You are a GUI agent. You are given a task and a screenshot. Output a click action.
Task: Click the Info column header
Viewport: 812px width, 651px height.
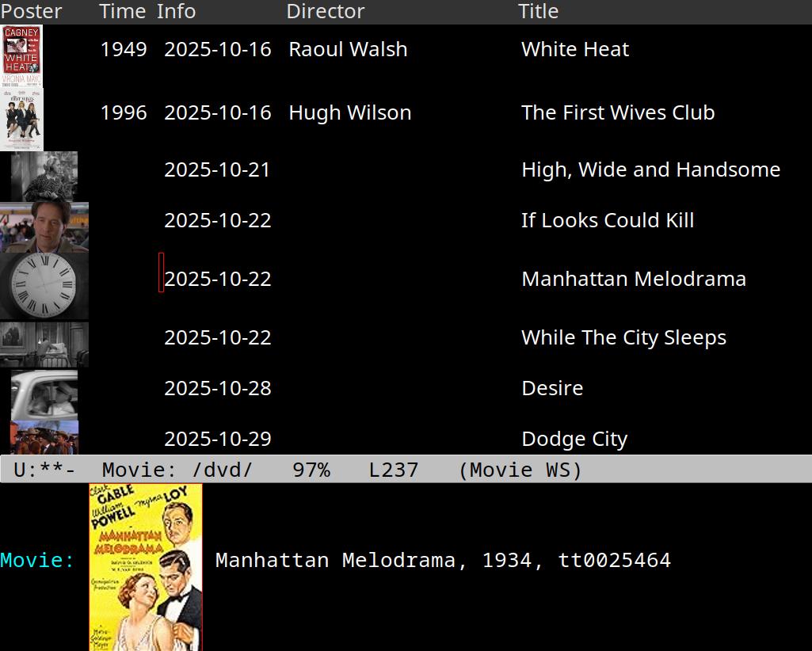[x=176, y=12]
